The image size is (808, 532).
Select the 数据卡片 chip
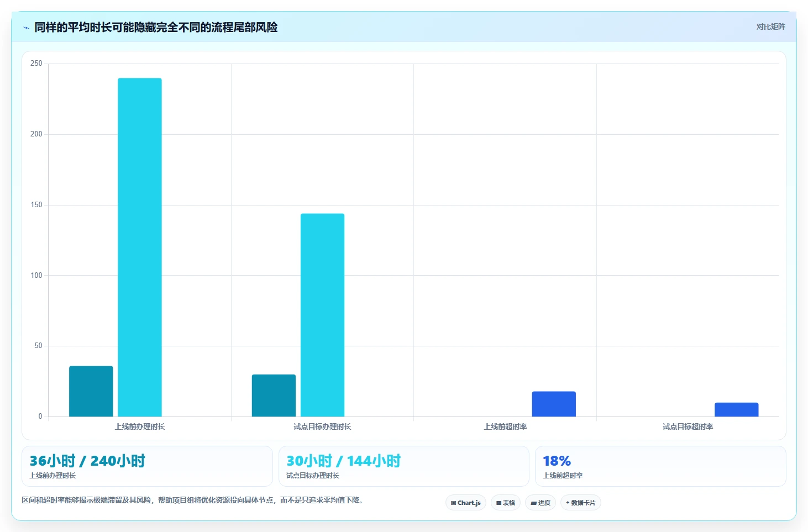tap(581, 503)
